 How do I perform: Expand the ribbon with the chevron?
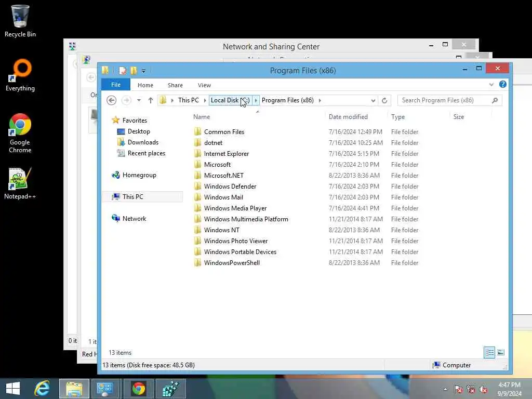(x=491, y=85)
